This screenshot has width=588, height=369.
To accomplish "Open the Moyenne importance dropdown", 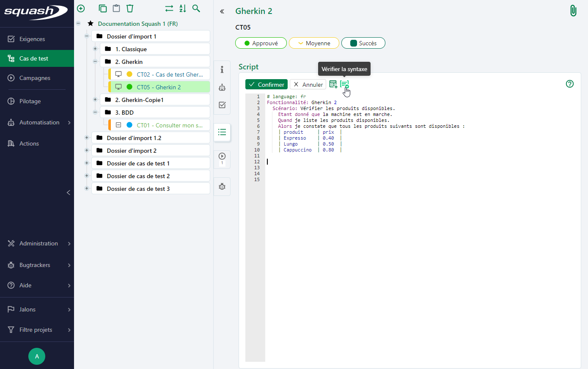I will coord(314,43).
